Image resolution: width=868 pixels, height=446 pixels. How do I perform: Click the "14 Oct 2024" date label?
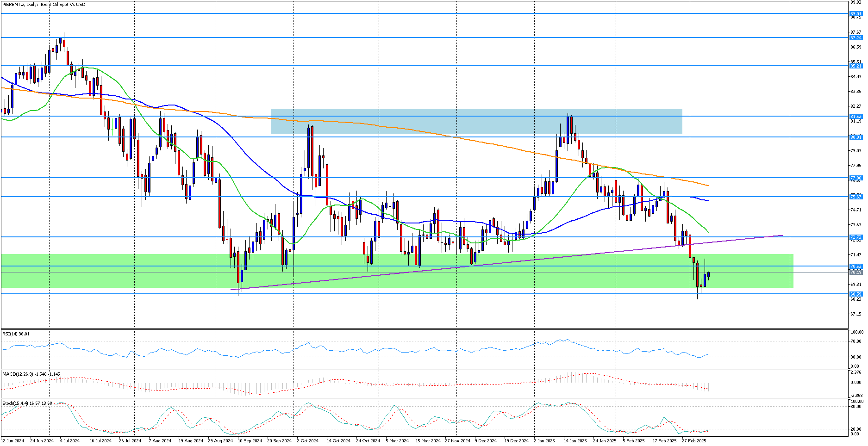338,440
